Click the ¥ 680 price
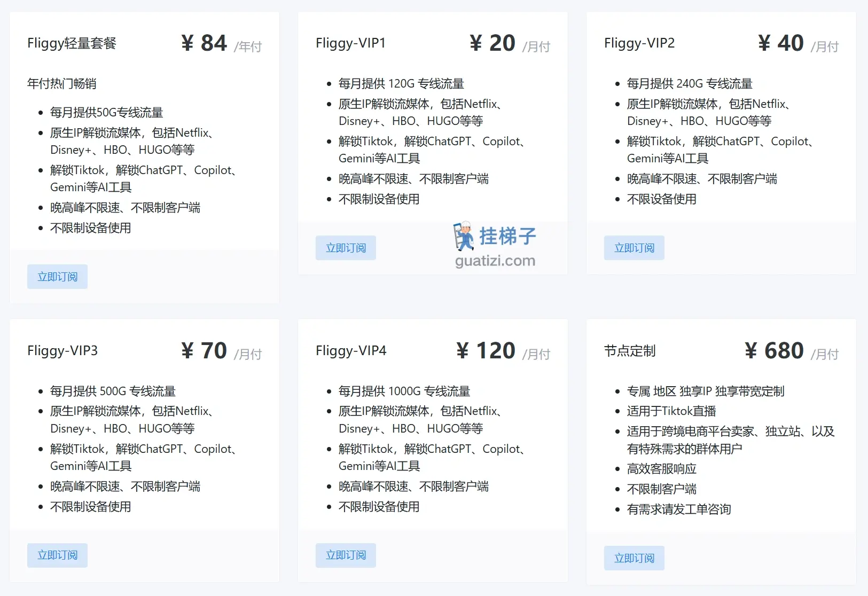Image resolution: width=868 pixels, height=596 pixels. 774,351
